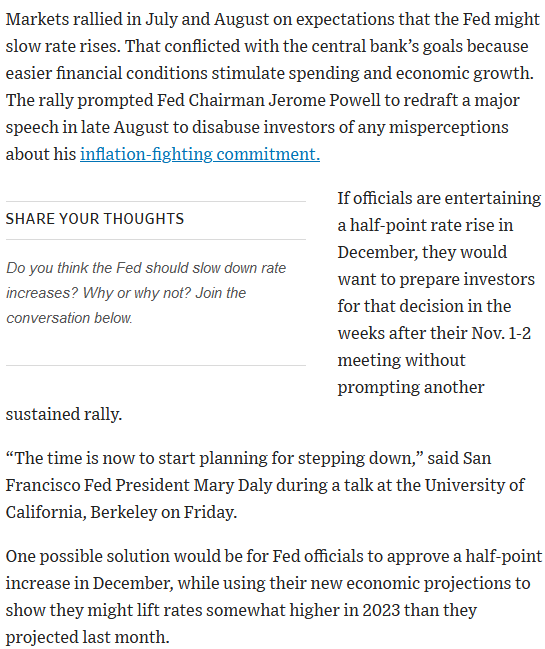Click the bottom divider of the thoughts box

[156, 365]
